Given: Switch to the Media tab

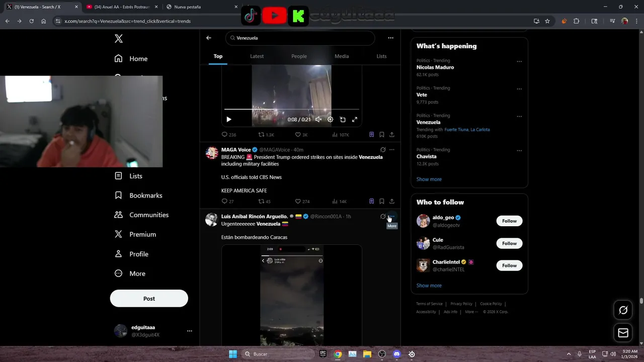Looking at the screenshot, I should click(342, 56).
